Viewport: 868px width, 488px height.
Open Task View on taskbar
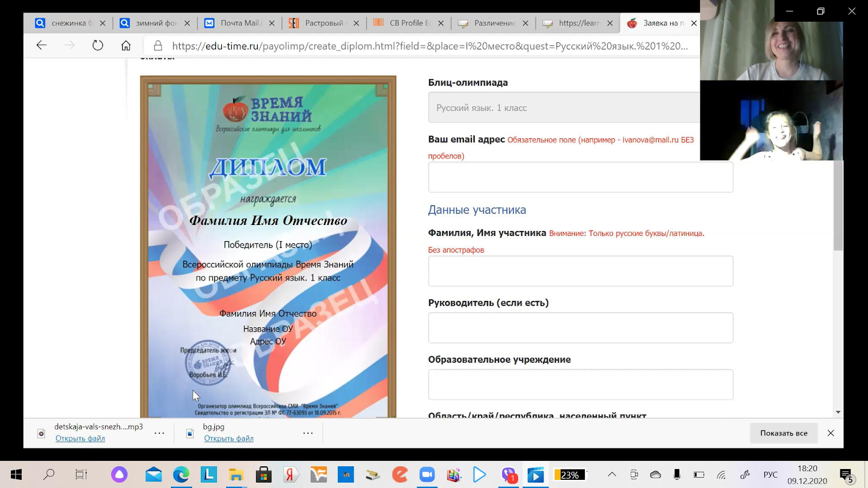click(x=81, y=475)
